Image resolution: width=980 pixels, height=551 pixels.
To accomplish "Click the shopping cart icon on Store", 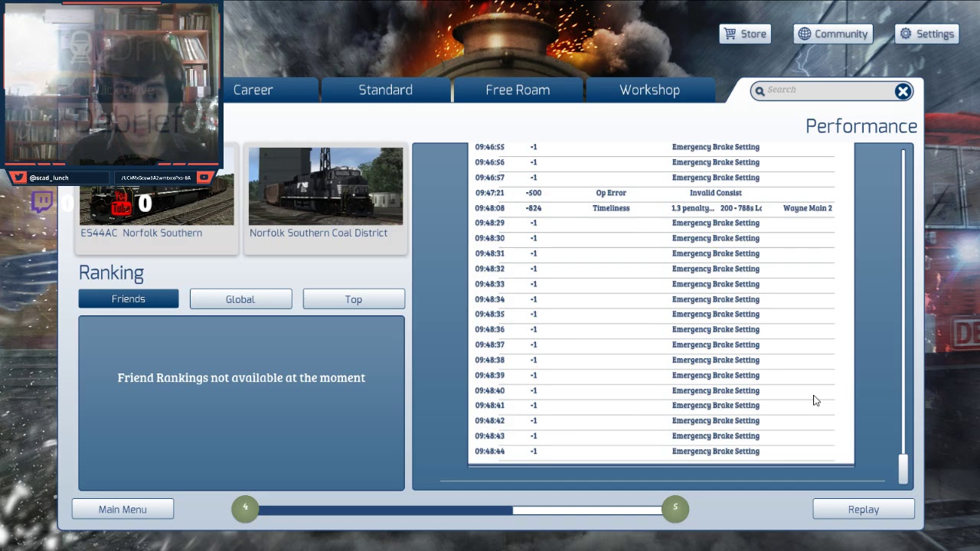I will (x=730, y=34).
